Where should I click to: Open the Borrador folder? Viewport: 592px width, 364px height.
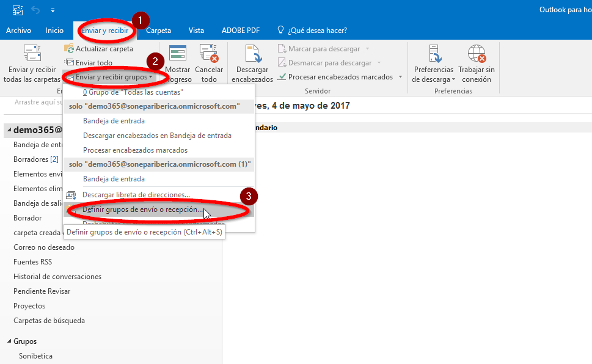pos(27,218)
